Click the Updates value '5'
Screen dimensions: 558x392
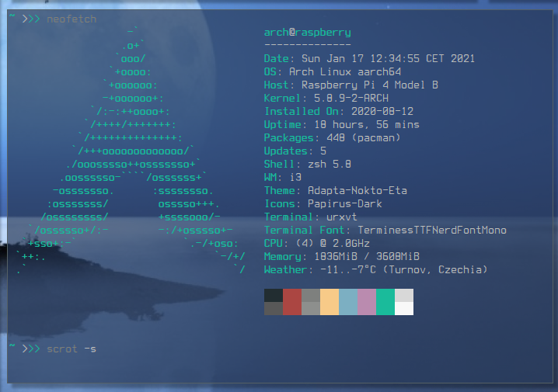coord(323,151)
